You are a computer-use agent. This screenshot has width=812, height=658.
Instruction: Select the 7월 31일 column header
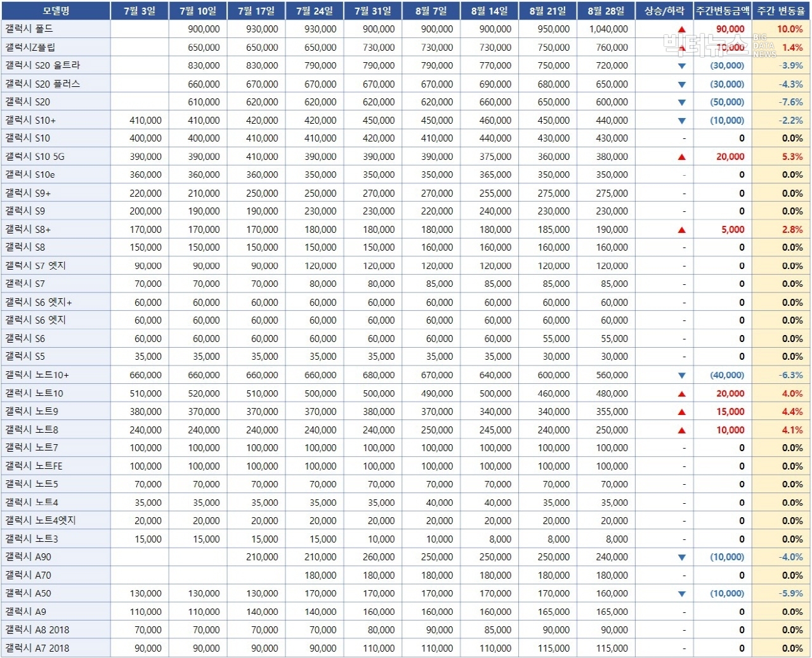click(373, 11)
